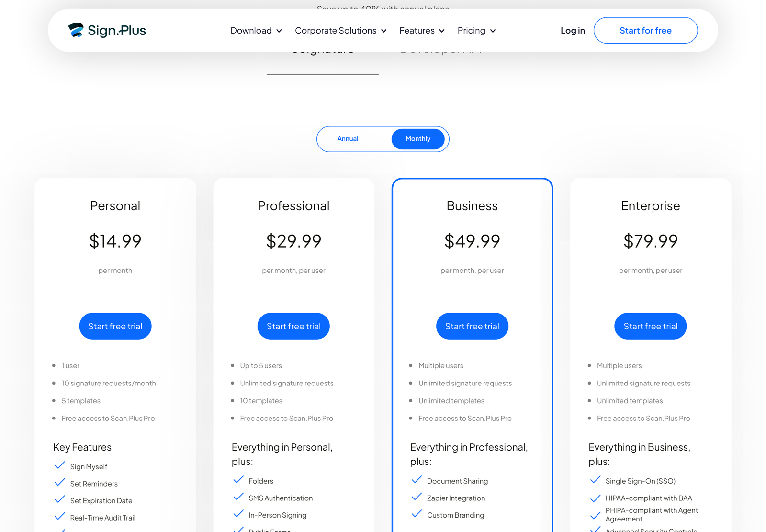766x532 pixels.
Task: Click "10 templates" in Professional plan
Action: (x=261, y=401)
